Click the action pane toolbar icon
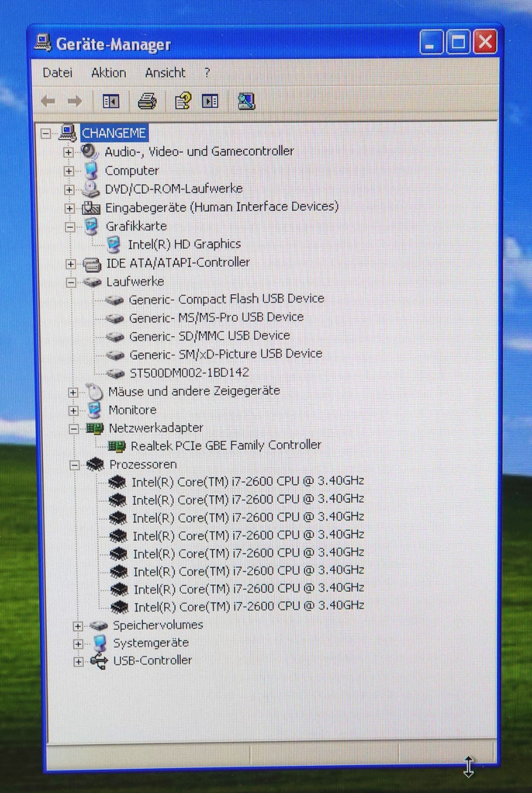The width and height of the screenshot is (532, 793). click(211, 102)
